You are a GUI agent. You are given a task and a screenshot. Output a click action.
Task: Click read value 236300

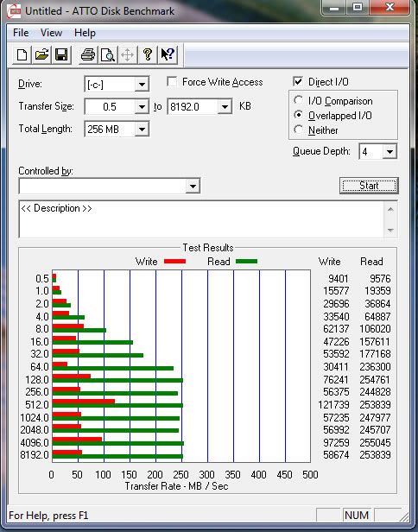(x=375, y=367)
